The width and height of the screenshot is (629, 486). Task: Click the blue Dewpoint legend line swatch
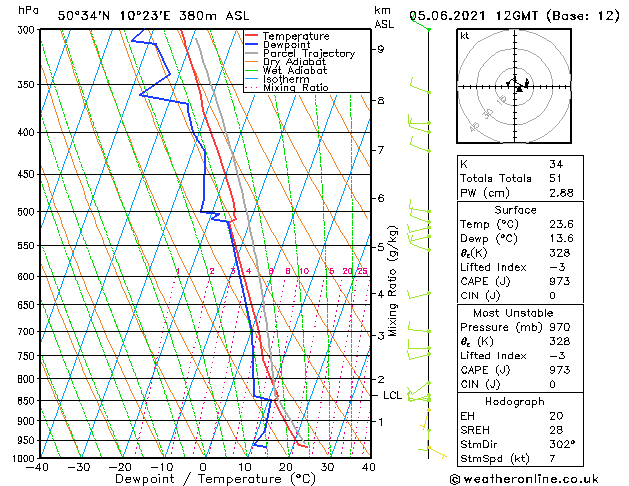[x=252, y=44]
